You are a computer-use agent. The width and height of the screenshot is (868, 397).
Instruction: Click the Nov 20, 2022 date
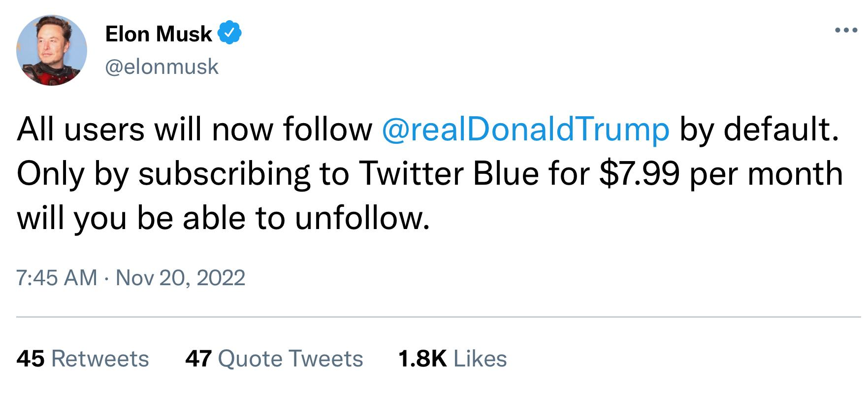180,277
